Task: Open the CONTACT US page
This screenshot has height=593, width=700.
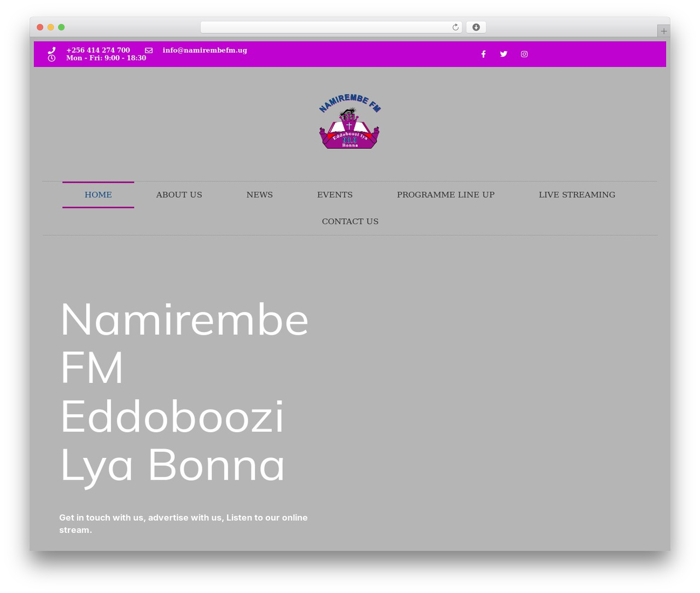Action: click(x=350, y=222)
